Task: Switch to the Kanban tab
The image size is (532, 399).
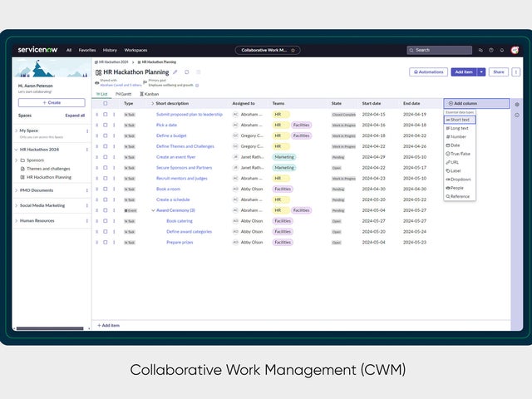Action: (150, 94)
